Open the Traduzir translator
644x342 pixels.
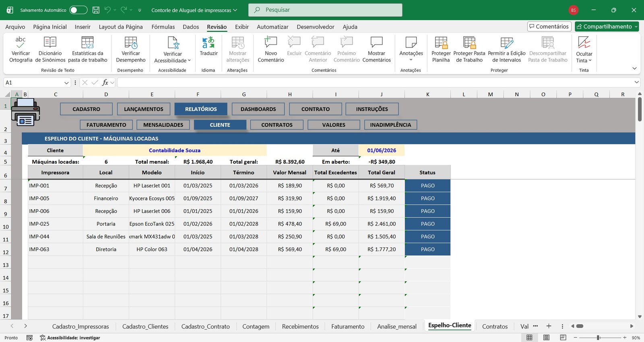pyautogui.click(x=208, y=47)
